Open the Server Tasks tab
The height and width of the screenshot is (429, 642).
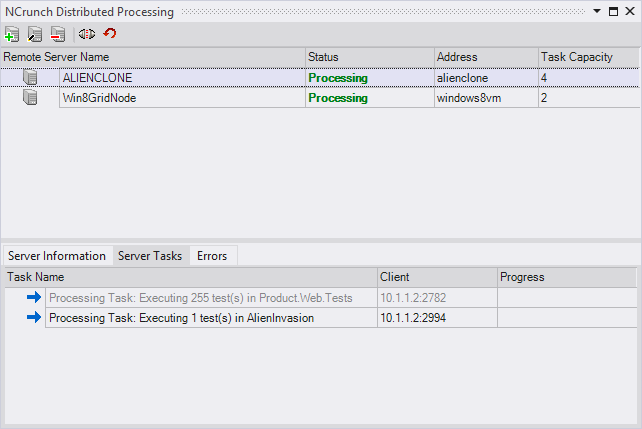150,256
